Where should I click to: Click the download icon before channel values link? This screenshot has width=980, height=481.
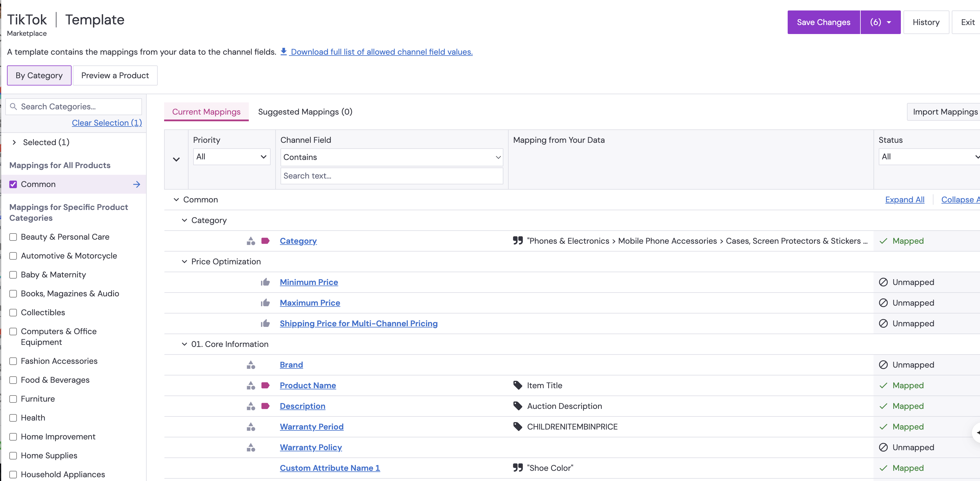click(x=283, y=51)
